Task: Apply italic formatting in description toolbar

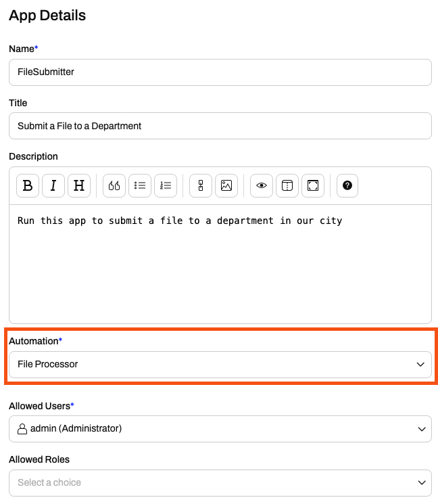Action: [x=53, y=185]
